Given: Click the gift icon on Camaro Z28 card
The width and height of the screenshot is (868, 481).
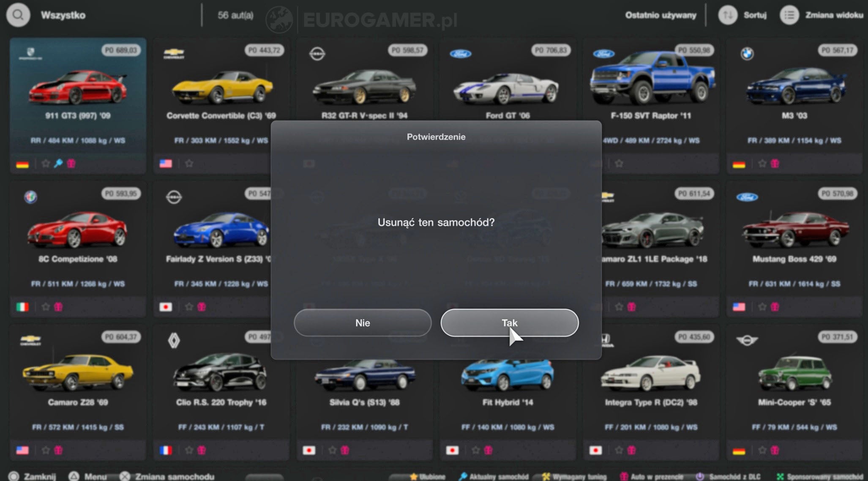Looking at the screenshot, I should 58,450.
